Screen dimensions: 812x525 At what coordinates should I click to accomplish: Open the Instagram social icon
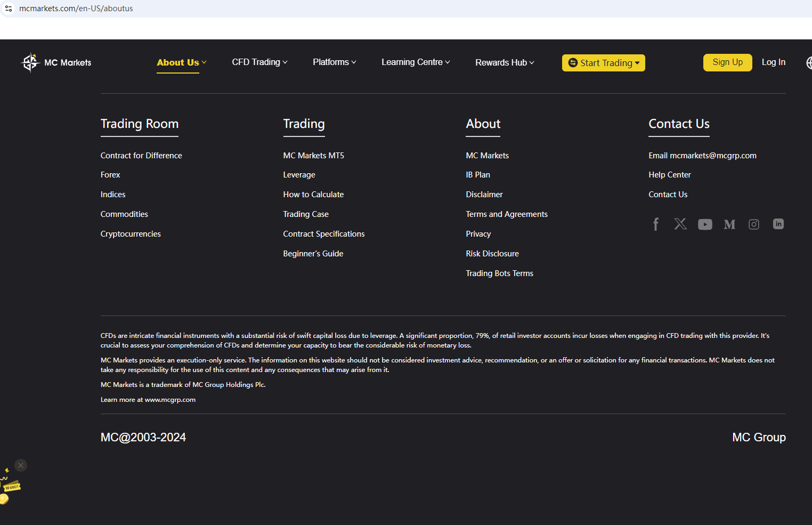click(754, 224)
